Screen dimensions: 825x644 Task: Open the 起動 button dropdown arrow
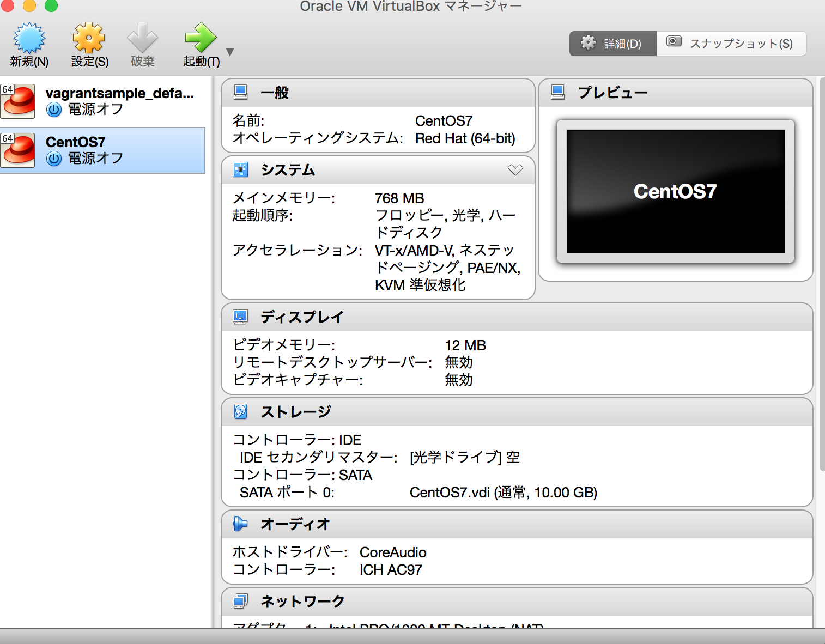[x=230, y=52]
